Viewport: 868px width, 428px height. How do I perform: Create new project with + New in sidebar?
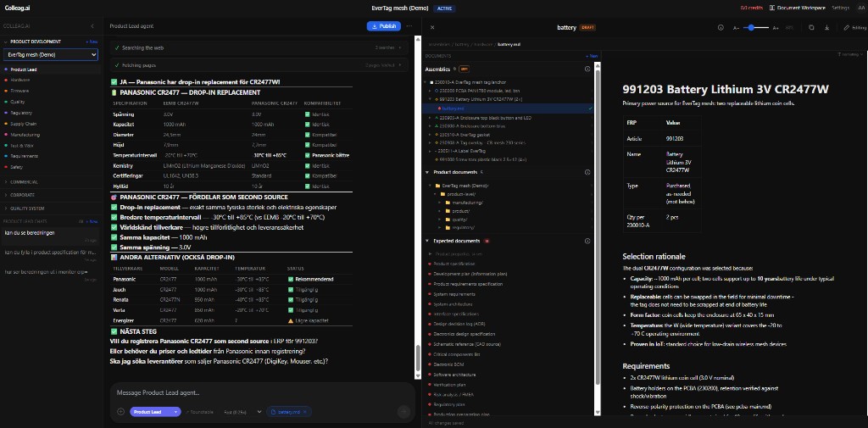[92, 42]
